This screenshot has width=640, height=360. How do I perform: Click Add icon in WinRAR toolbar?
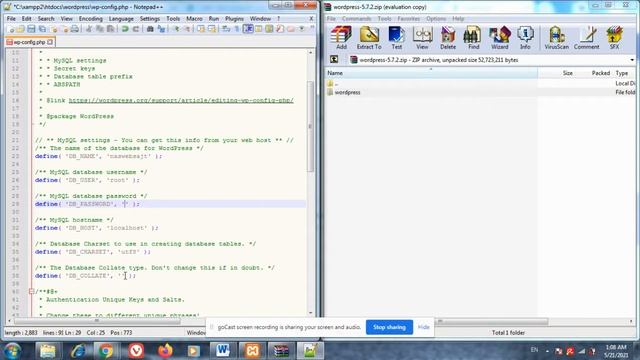(341, 38)
